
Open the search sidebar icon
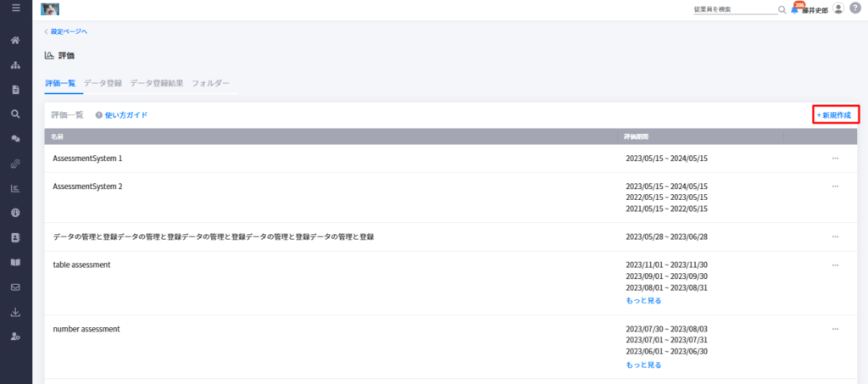point(16,114)
